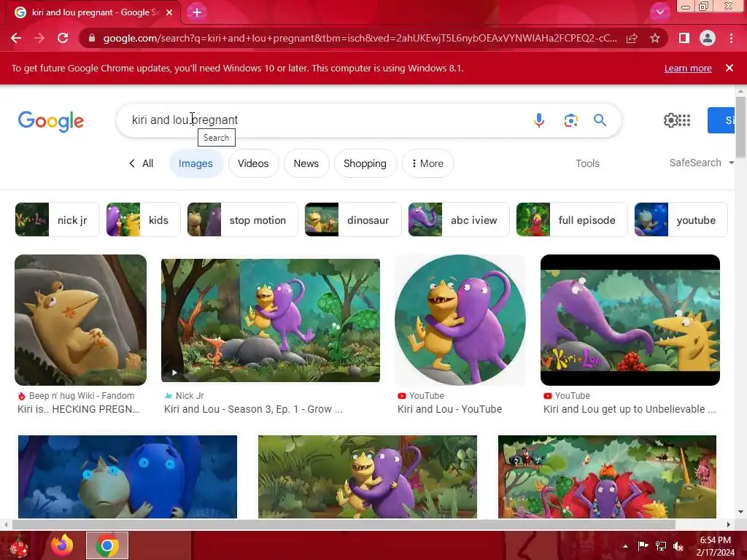Screen dimensions: 747x560
Task: Switch to the Shopping tab
Action: (365, 163)
